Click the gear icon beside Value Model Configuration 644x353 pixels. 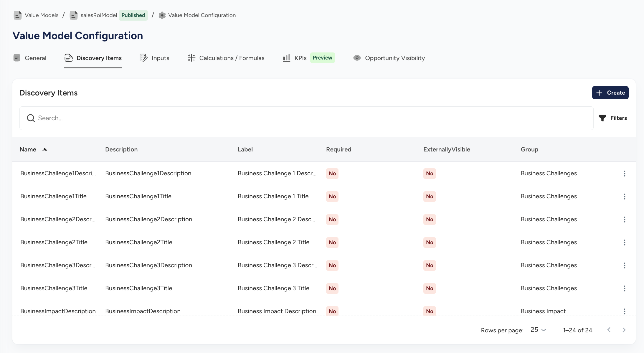(162, 15)
